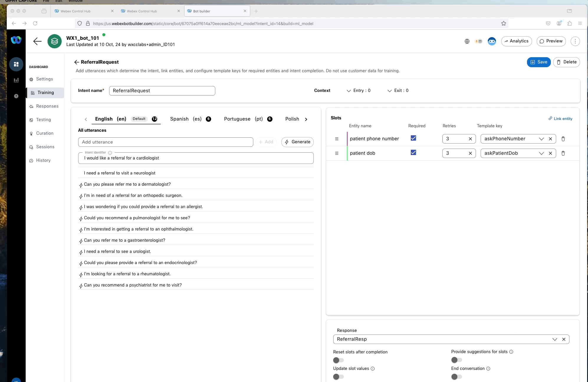Bookmark page with star icon

pyautogui.click(x=504, y=24)
